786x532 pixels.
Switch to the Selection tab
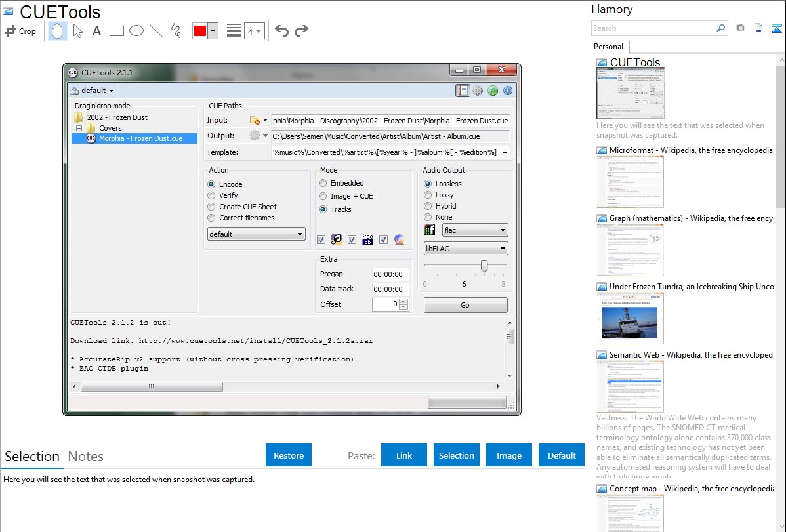32,457
